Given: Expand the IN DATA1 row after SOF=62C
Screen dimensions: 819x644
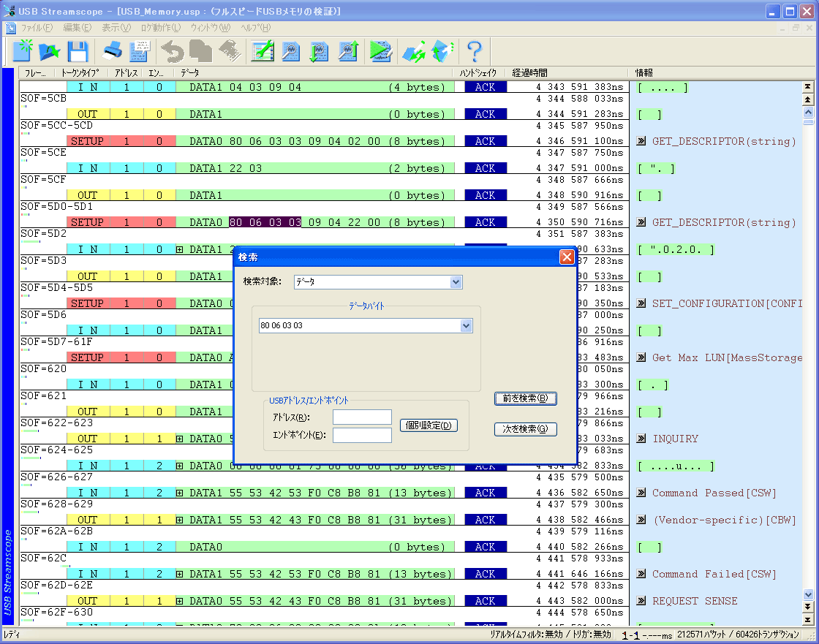Looking at the screenshot, I should 179,574.
